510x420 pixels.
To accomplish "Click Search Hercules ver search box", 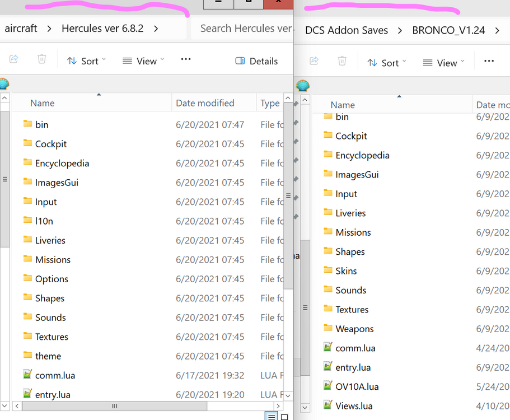I will (x=242, y=29).
